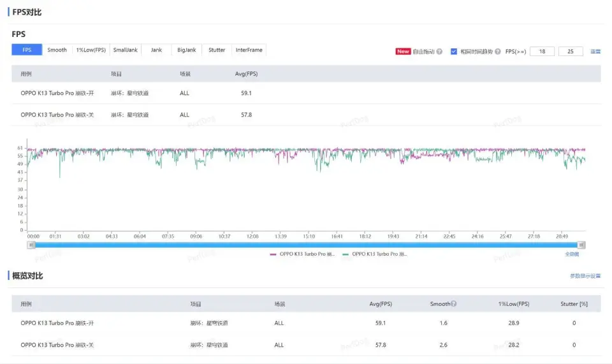This screenshot has height=364, width=612.
Task: Toggle the green legend series marker
Action: tap(346, 254)
